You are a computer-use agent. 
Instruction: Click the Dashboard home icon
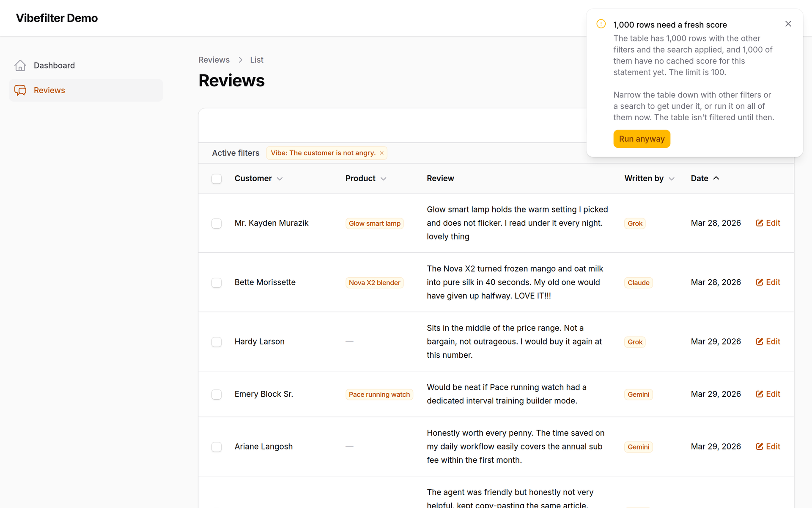pos(20,66)
